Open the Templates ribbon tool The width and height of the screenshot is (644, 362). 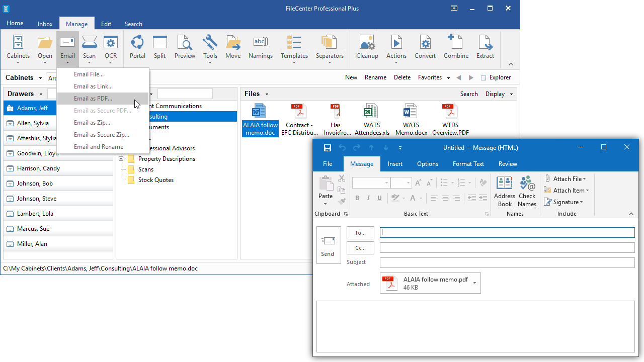pos(294,48)
